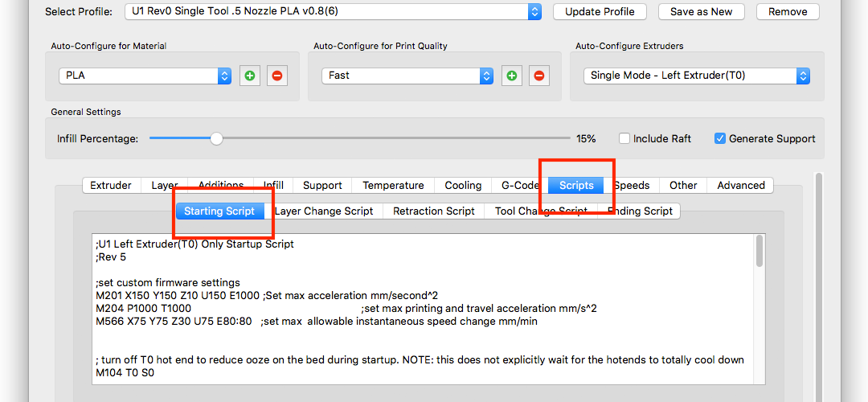Switch to the Temperature tab
Viewport: 868px width, 402px height.
(x=393, y=185)
